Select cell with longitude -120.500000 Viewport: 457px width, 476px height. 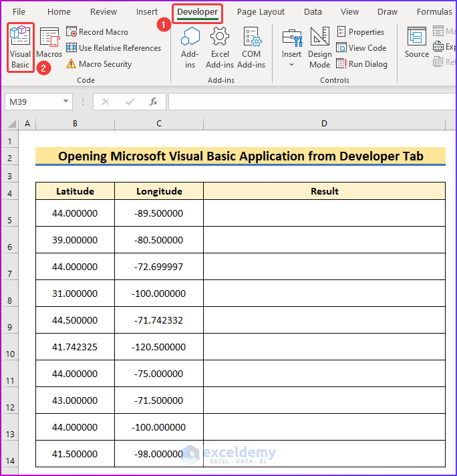pyautogui.click(x=159, y=347)
